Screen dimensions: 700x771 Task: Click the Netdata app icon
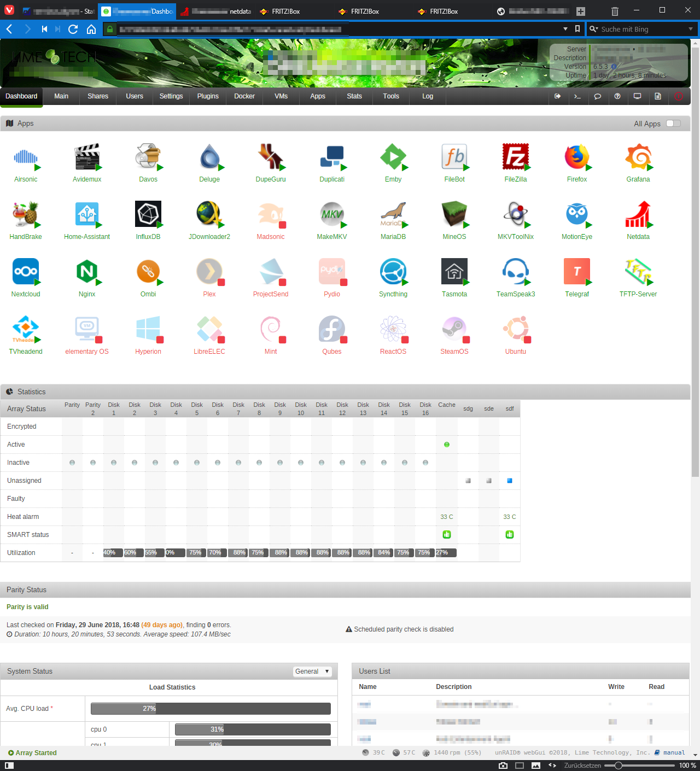click(638, 215)
